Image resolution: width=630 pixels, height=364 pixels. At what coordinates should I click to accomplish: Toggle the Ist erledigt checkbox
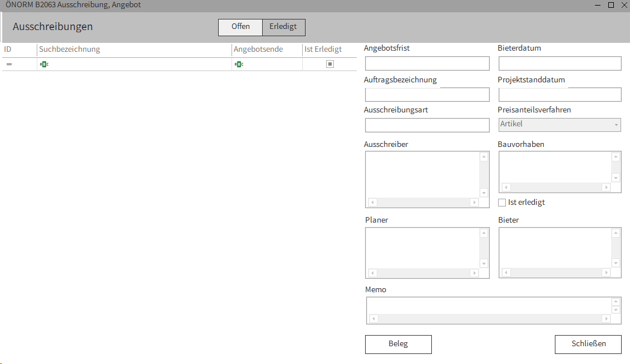coord(501,202)
